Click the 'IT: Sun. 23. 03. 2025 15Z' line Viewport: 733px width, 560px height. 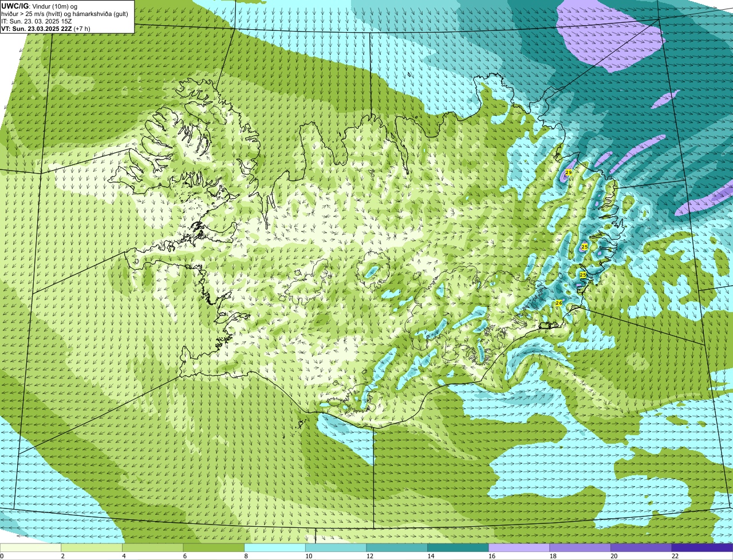point(36,21)
